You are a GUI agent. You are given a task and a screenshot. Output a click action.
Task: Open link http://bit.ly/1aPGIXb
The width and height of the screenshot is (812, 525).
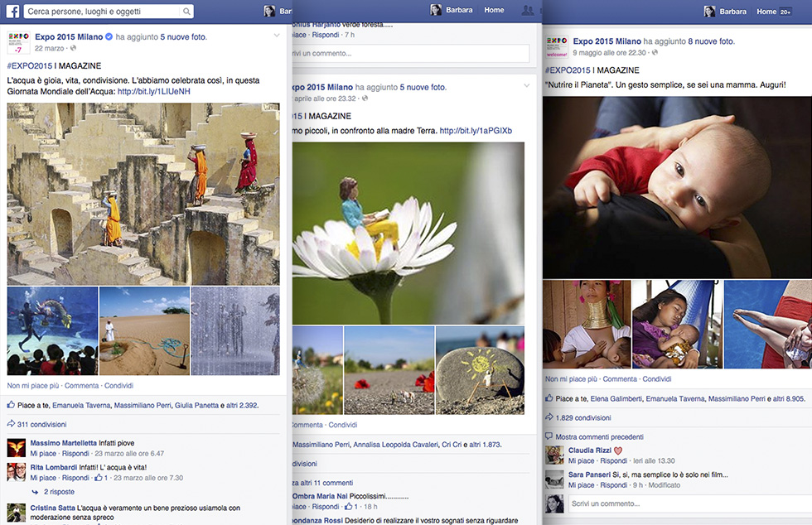tap(476, 131)
